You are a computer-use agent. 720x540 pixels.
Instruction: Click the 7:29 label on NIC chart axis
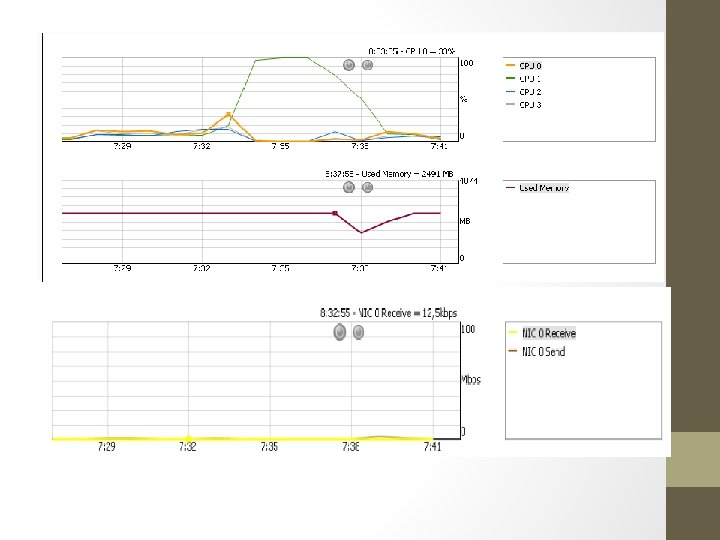pos(107,447)
